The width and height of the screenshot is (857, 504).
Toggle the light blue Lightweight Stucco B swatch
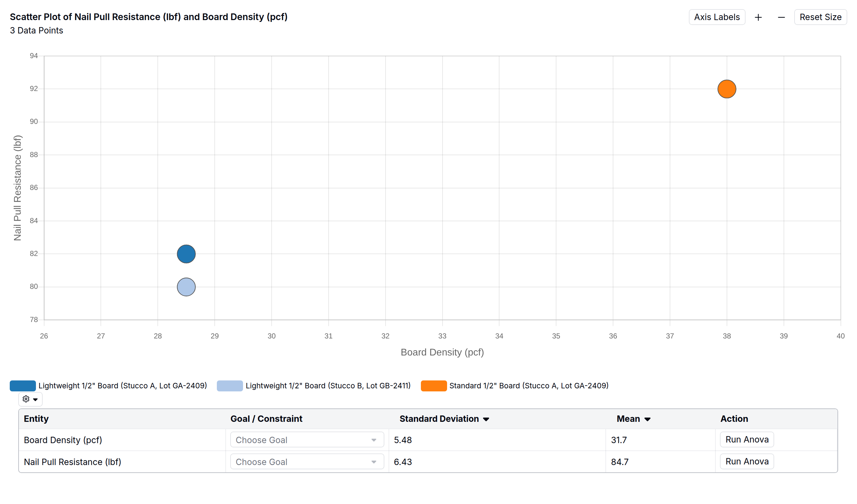pyautogui.click(x=230, y=386)
